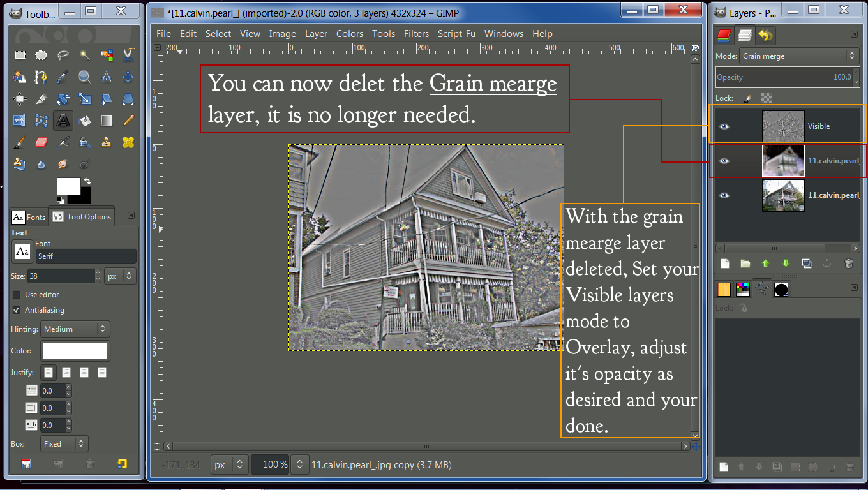Hide the Visible layer using its eye icon
Viewport: 868px width, 490px height.
point(724,126)
